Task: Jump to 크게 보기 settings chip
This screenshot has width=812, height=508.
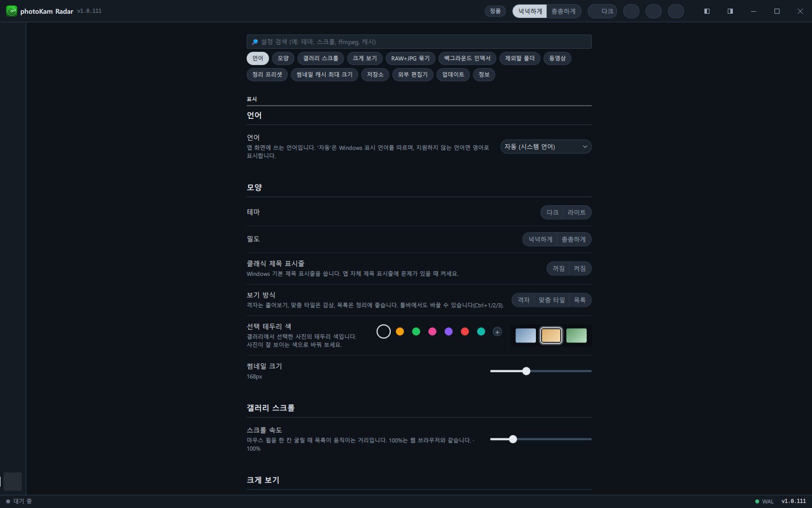Action: tap(365, 58)
